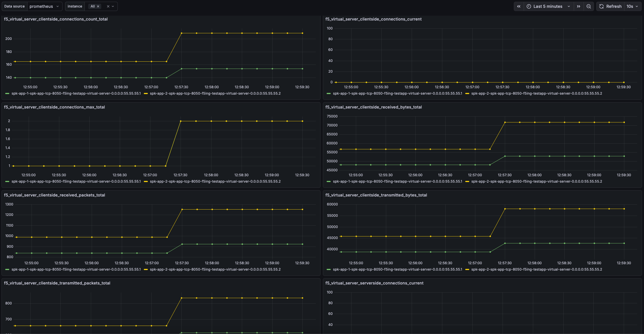Click yellow swatch in received_packets_total legend
This screenshot has width=644, height=334.
coord(146,269)
